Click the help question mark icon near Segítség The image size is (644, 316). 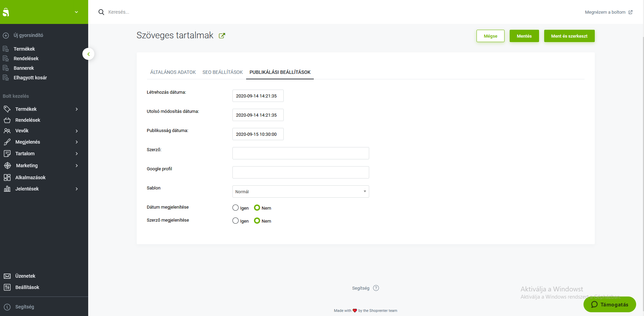point(376,288)
